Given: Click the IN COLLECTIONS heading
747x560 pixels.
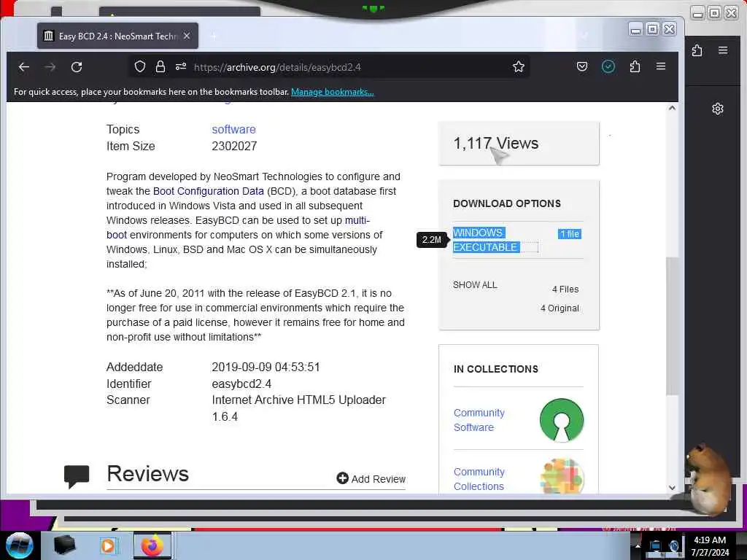Looking at the screenshot, I should pyautogui.click(x=496, y=369).
